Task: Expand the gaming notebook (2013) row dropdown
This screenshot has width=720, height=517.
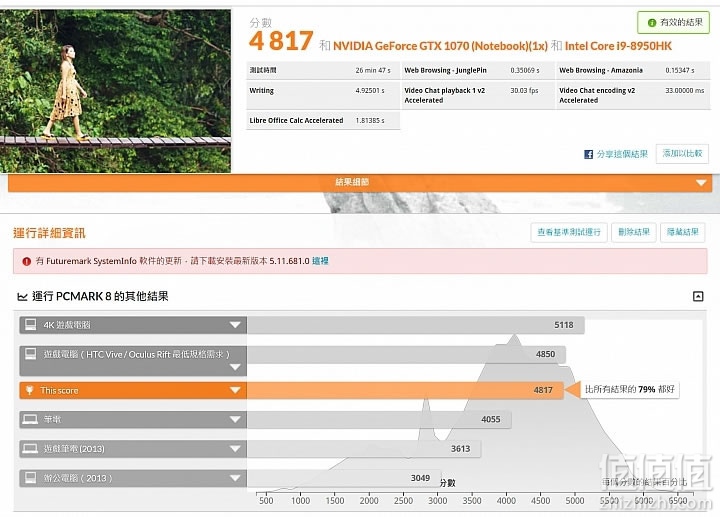Action: tap(235, 449)
